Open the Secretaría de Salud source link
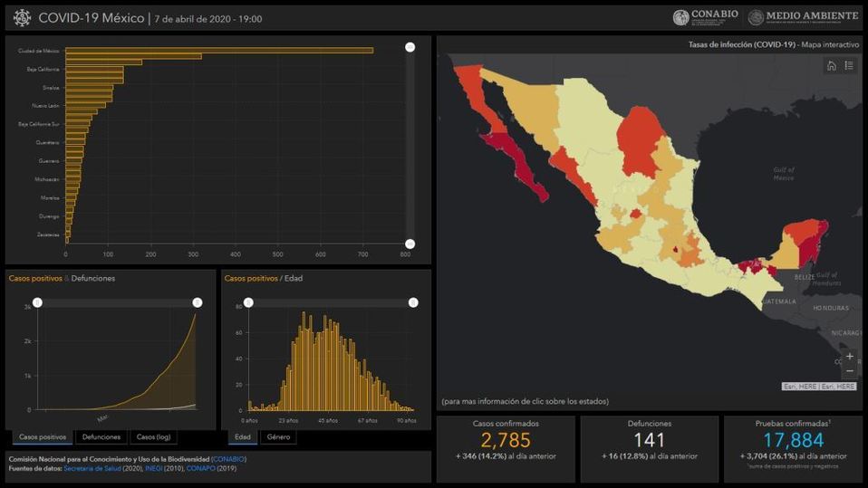 point(97,468)
